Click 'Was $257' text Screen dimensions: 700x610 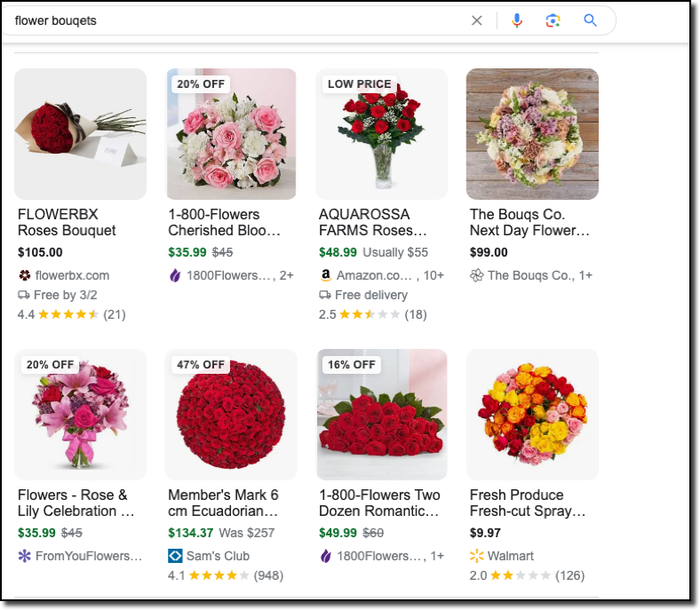[x=247, y=534]
